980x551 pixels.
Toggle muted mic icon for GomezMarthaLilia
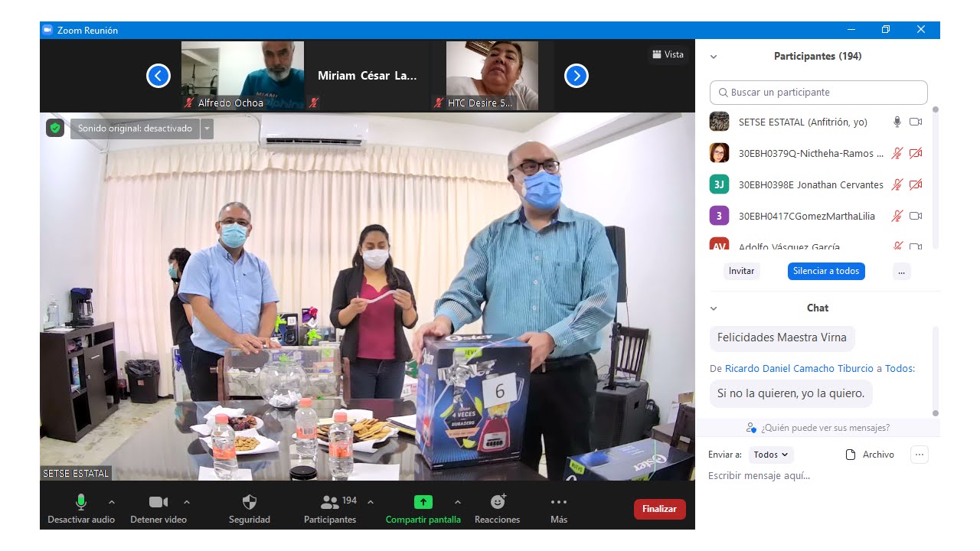click(897, 216)
